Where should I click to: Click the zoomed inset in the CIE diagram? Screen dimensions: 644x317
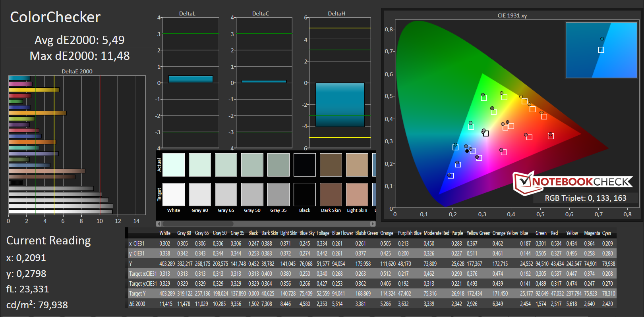tap(601, 50)
